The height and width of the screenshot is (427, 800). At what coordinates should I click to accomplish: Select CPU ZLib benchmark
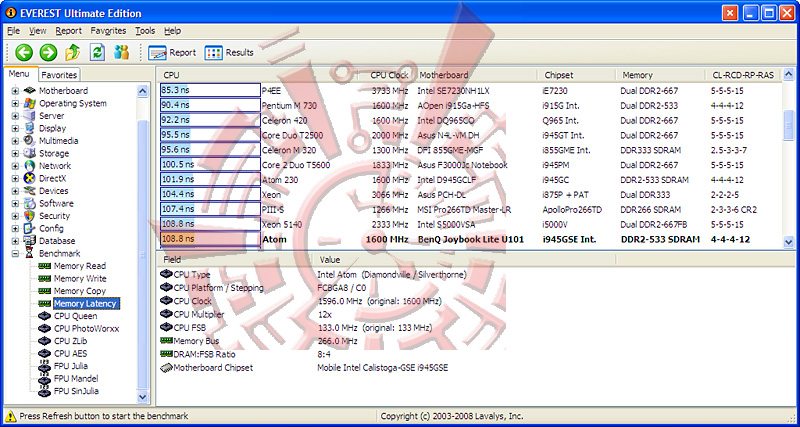point(70,341)
